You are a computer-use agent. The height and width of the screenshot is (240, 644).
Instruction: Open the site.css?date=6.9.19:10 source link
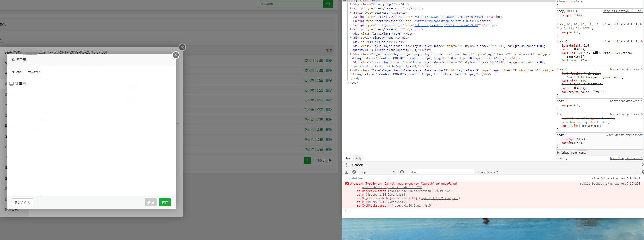623,41
